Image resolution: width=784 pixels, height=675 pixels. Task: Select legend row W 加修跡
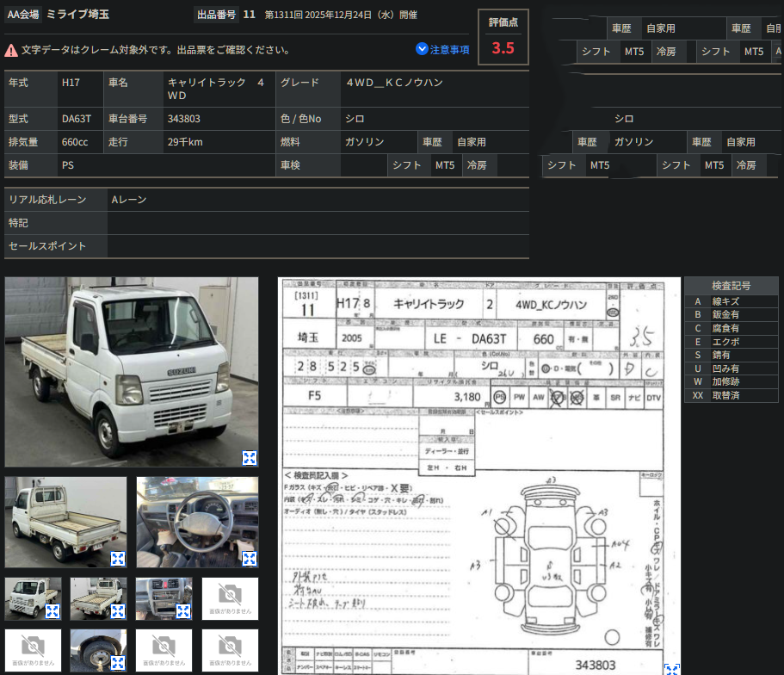point(731,381)
